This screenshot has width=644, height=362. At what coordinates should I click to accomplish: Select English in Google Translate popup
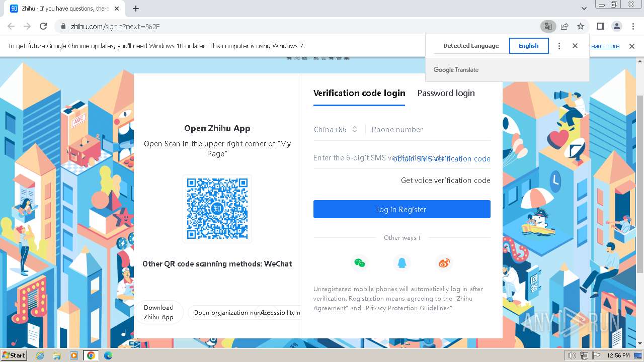tap(529, 46)
